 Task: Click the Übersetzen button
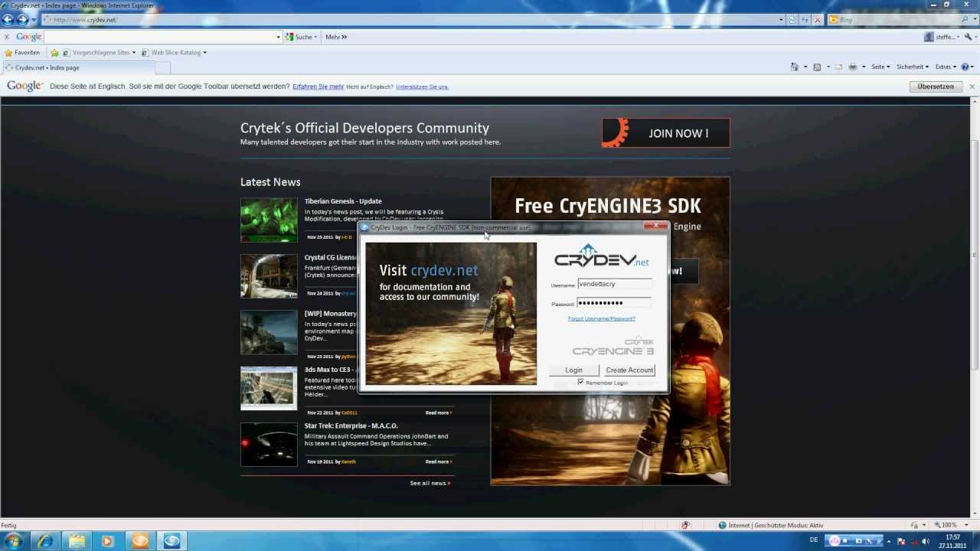point(936,86)
